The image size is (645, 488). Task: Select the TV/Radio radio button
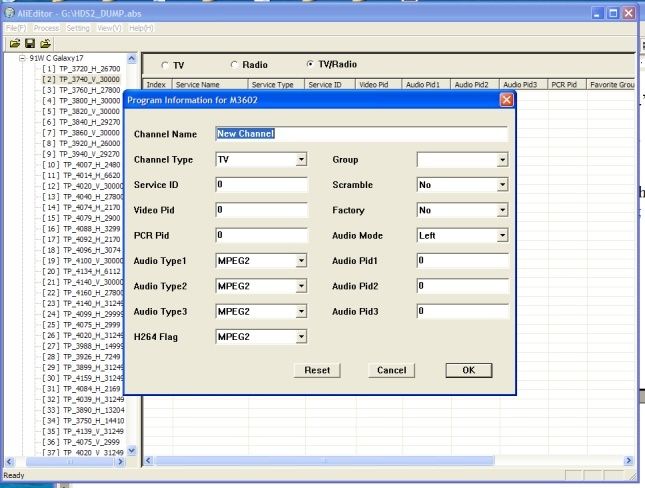coord(310,64)
